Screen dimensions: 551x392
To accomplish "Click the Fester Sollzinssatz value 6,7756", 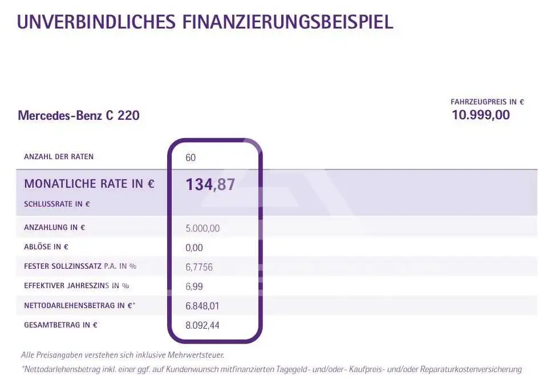I will [199, 267].
